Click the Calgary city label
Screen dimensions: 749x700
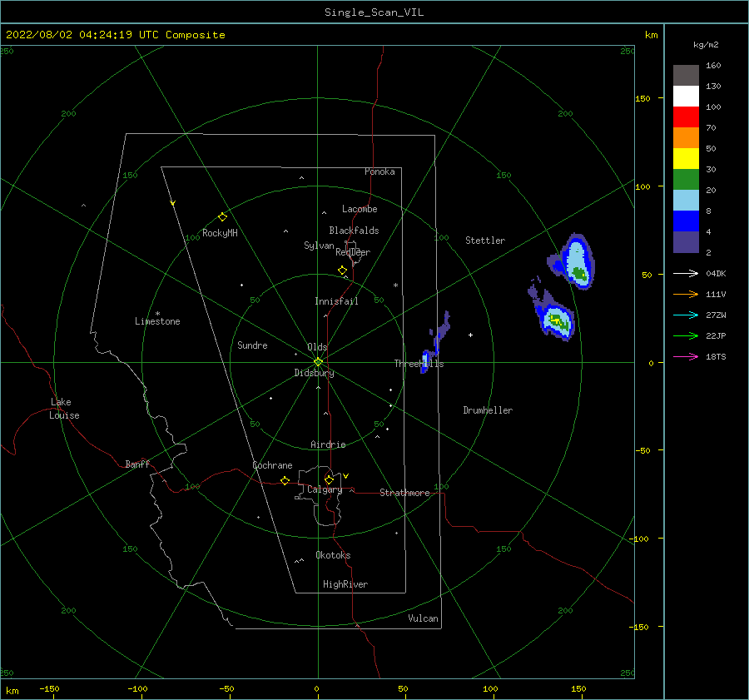(325, 489)
